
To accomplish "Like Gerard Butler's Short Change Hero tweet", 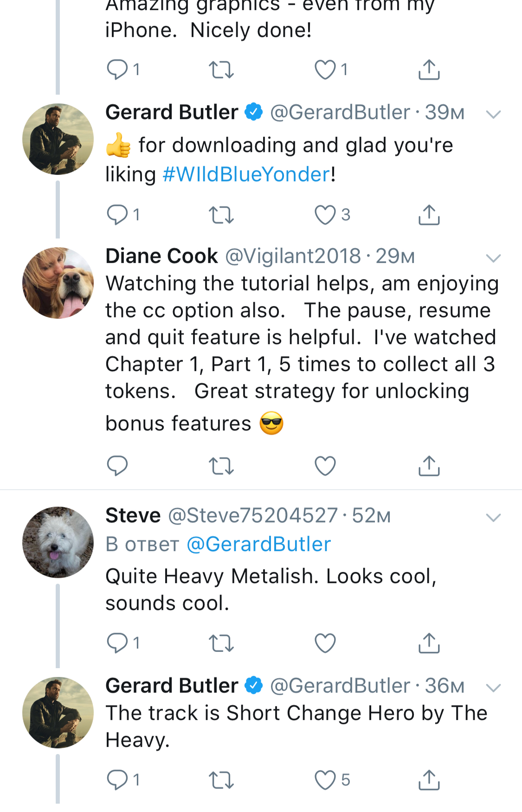I will (x=325, y=780).
